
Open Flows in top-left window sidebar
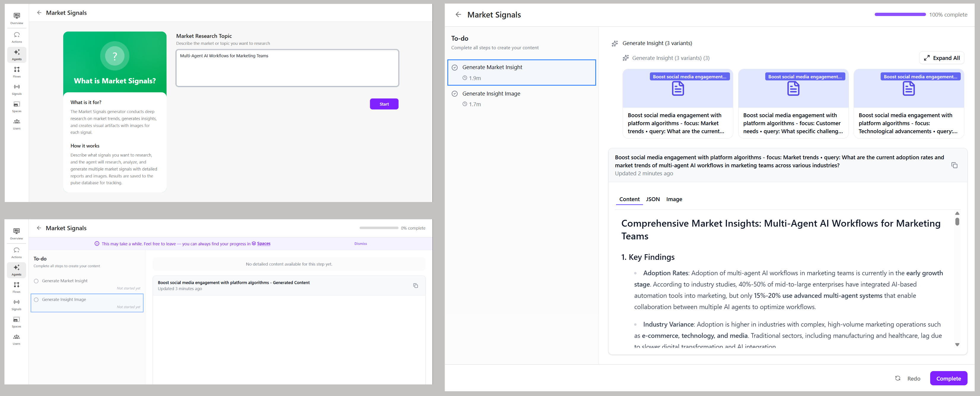coord(17,72)
